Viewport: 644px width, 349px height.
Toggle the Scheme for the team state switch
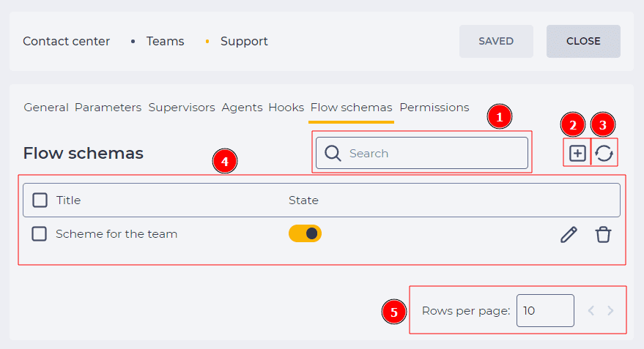coord(306,233)
